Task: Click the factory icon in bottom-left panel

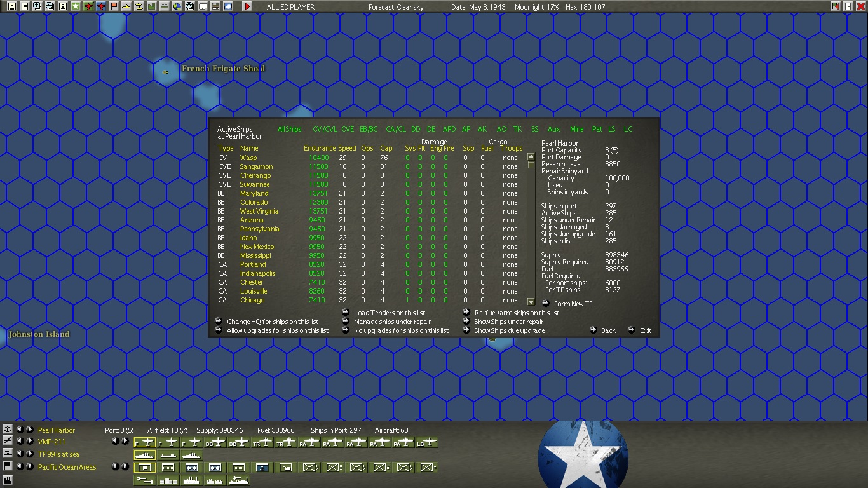Action: coord(8,479)
